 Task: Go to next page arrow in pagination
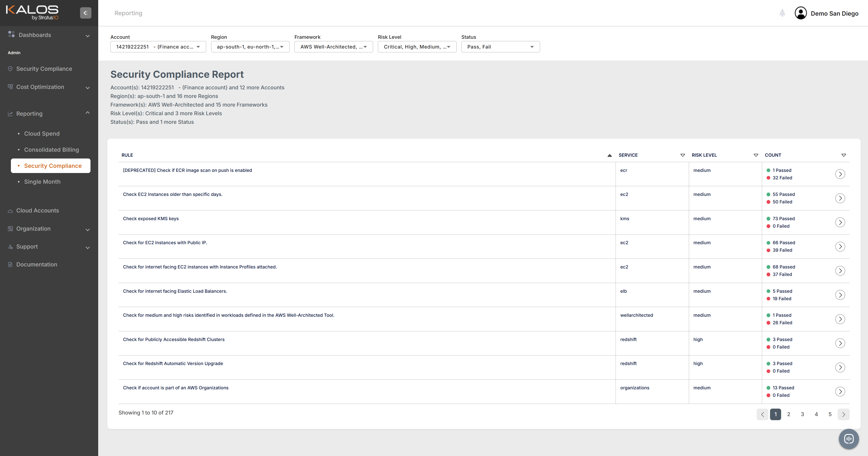844,414
